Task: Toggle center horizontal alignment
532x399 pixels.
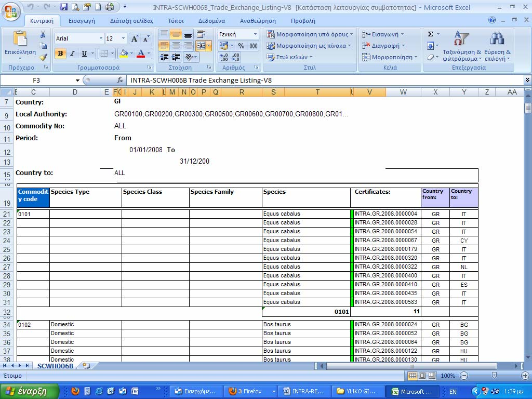Action: [x=176, y=46]
